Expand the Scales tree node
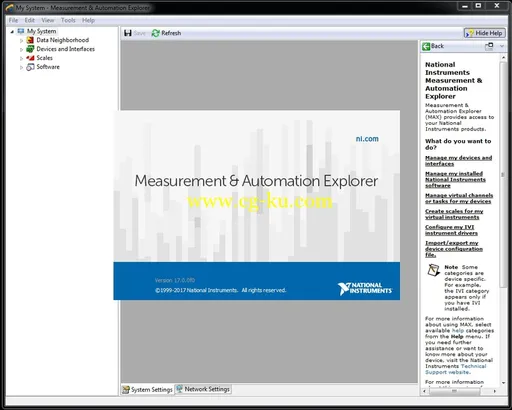 [x=22, y=58]
